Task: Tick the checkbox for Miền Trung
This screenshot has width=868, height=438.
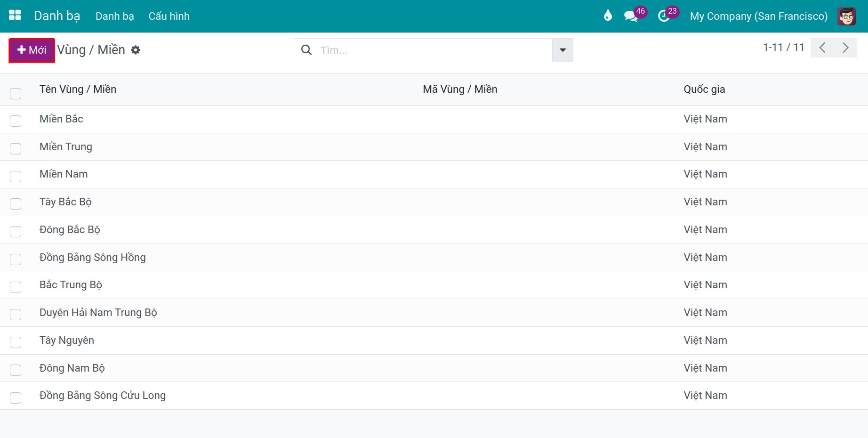Action: point(16,148)
